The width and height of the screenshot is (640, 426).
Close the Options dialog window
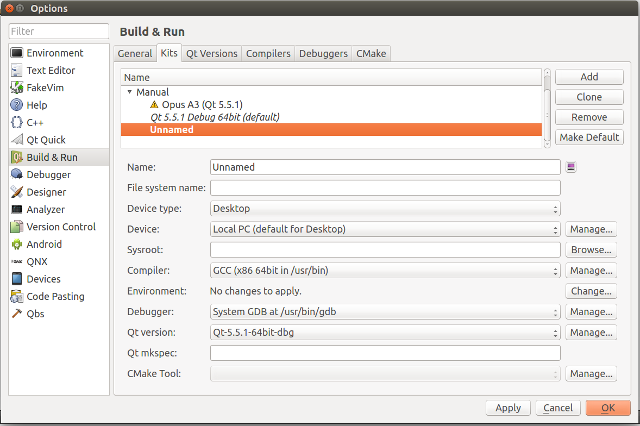[x=10, y=8]
